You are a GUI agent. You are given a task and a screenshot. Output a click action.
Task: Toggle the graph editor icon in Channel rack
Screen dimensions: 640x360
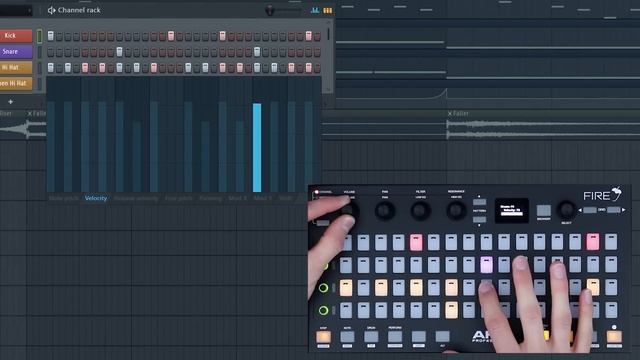coord(315,10)
